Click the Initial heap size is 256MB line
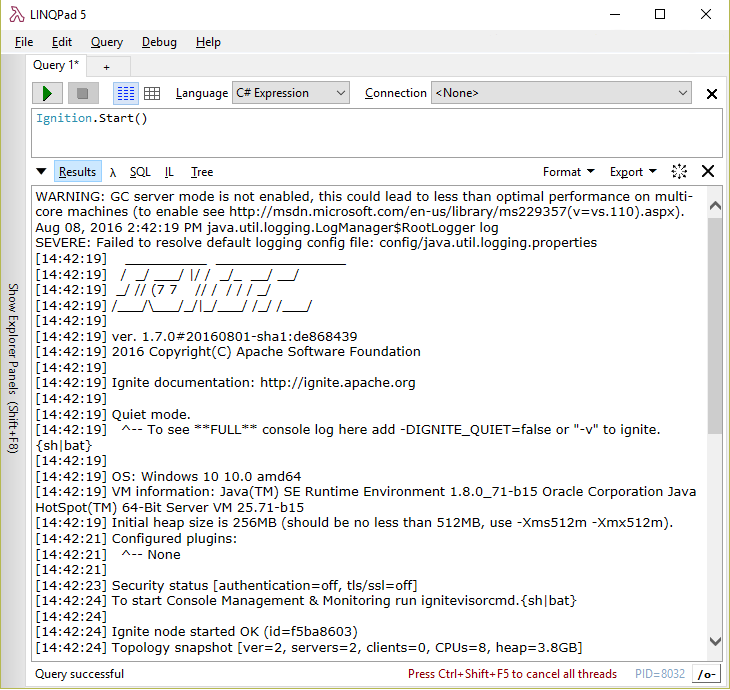Viewport: 730px width, 690px height. pos(354,523)
